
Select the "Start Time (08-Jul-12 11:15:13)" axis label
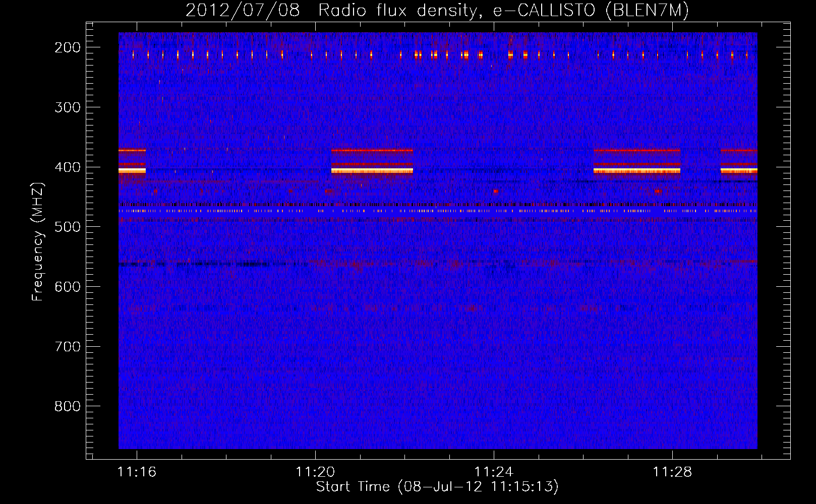click(x=437, y=487)
